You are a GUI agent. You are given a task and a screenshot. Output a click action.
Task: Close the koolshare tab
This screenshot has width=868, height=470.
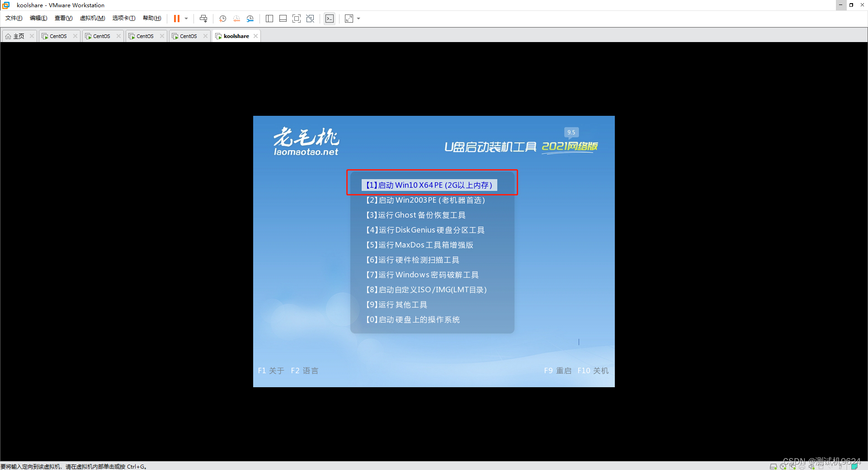pos(255,36)
